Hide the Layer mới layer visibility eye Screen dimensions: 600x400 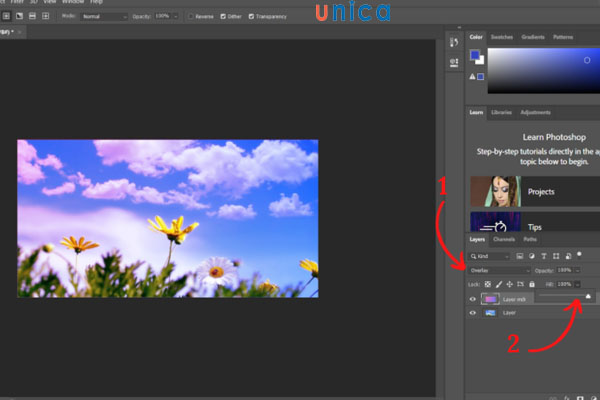(x=472, y=299)
